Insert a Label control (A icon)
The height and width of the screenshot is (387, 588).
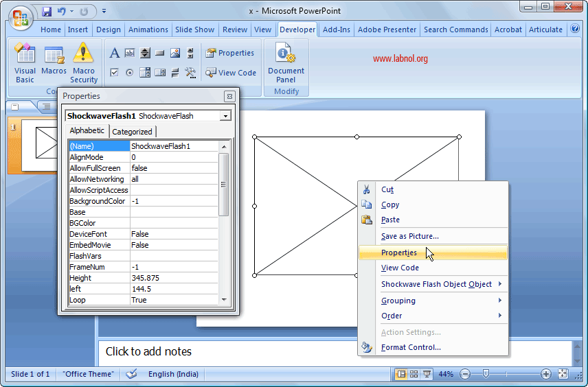click(115, 54)
